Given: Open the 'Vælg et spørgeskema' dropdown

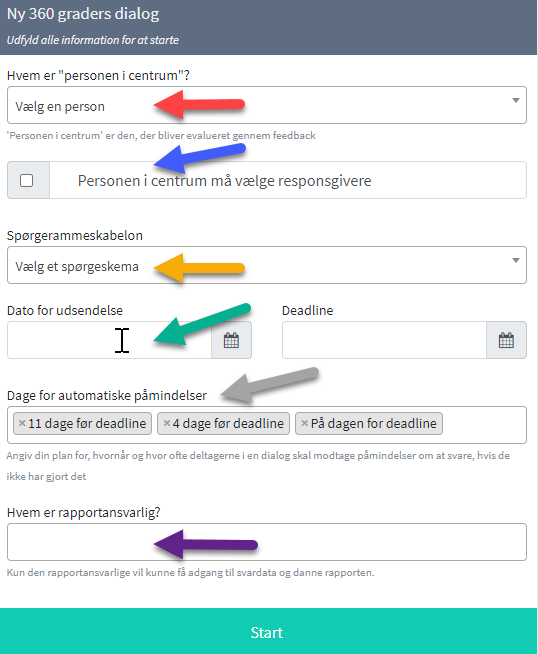Looking at the screenshot, I should 267,265.
